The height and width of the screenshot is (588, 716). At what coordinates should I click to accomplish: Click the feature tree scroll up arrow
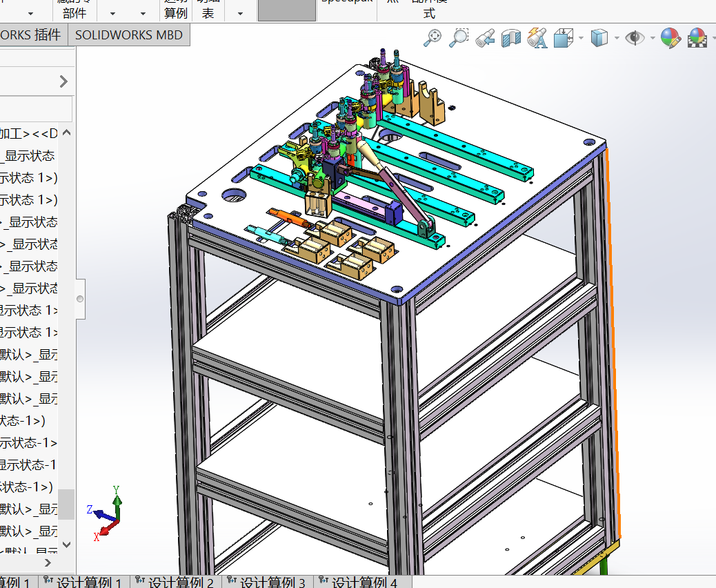[66, 133]
